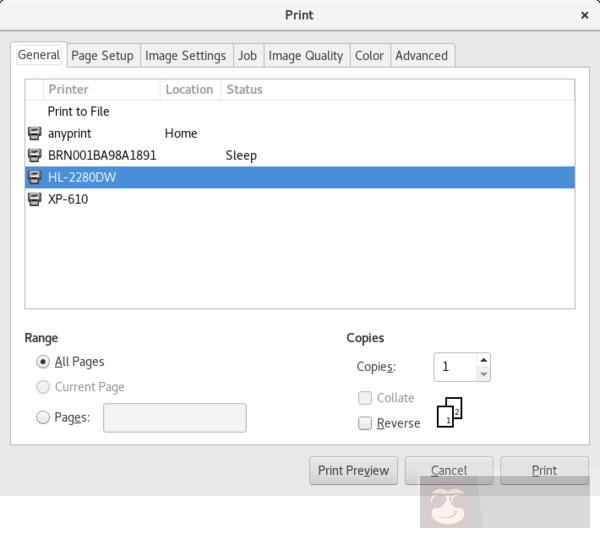Enable the Reverse checkbox
The height and width of the screenshot is (533, 600).
(365, 423)
